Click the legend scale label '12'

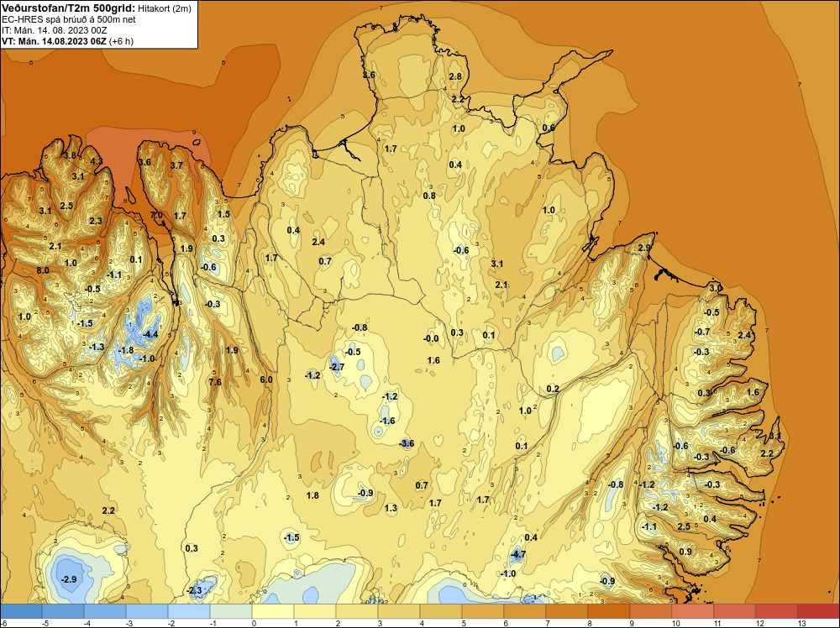(x=760, y=623)
